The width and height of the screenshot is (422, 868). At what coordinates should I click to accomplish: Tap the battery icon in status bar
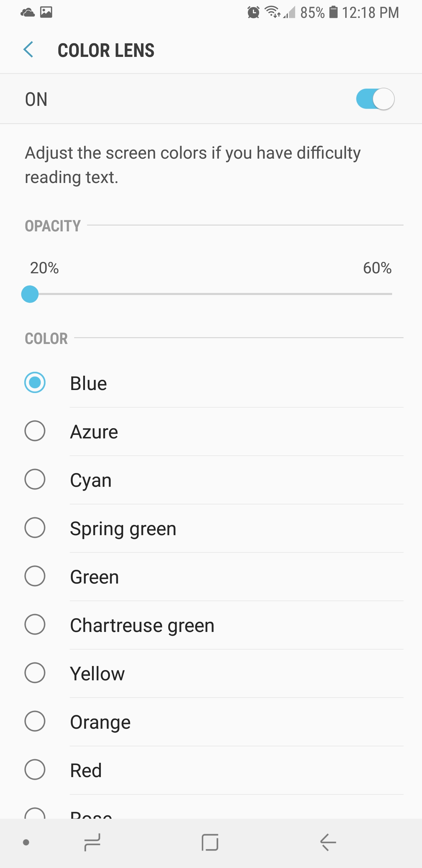click(x=333, y=12)
